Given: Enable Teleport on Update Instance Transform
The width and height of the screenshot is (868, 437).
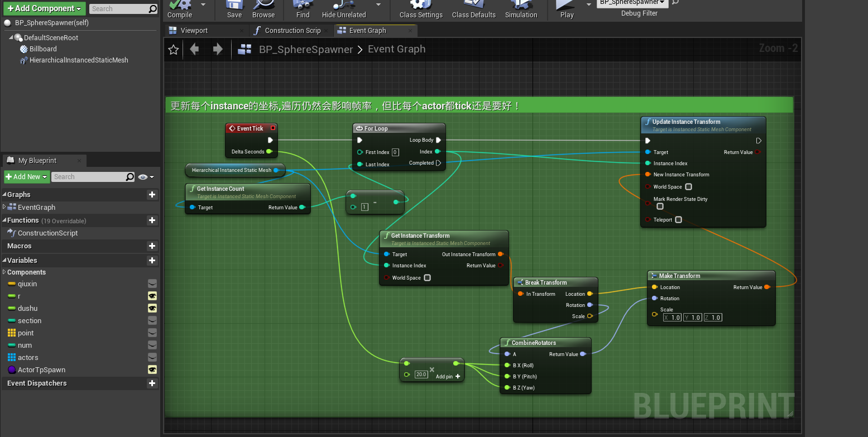Looking at the screenshot, I should [x=677, y=218].
